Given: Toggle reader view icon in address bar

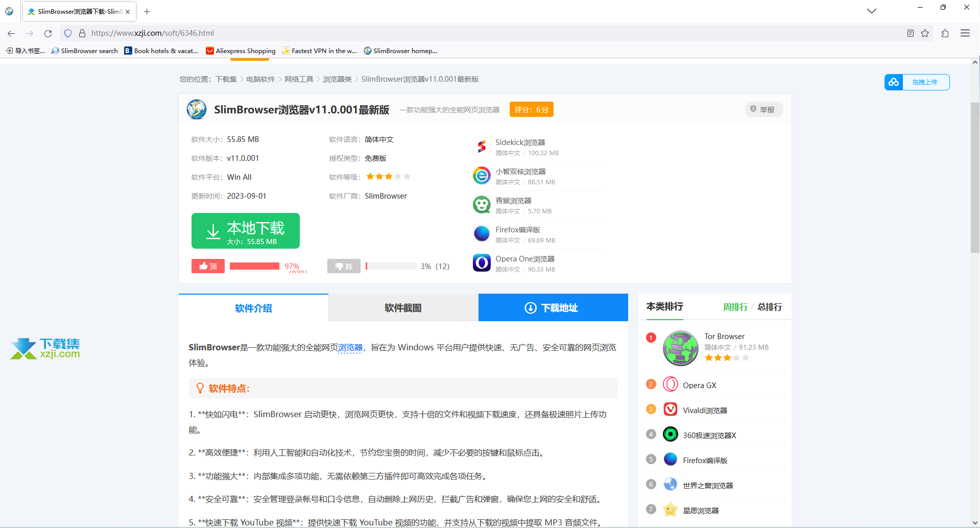Looking at the screenshot, I should click(x=910, y=33).
